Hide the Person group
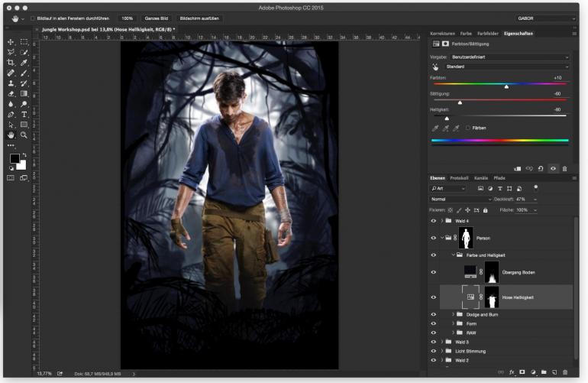 (x=434, y=238)
